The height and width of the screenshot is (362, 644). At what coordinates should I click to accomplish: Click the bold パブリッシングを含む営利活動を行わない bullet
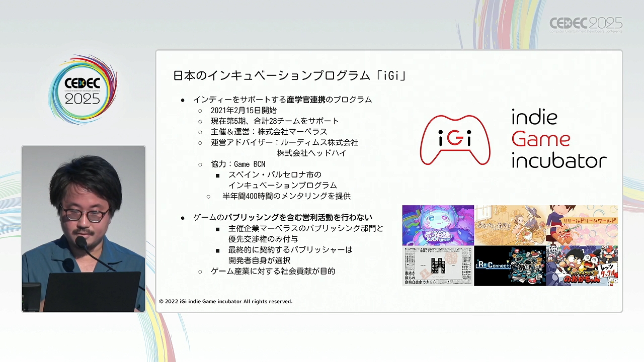[x=282, y=217]
